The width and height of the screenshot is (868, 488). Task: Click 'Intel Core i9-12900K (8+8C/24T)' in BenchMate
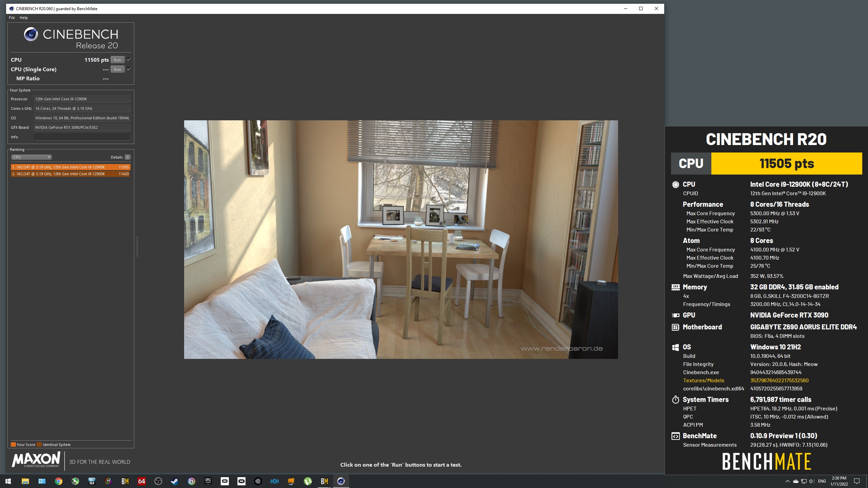point(799,184)
